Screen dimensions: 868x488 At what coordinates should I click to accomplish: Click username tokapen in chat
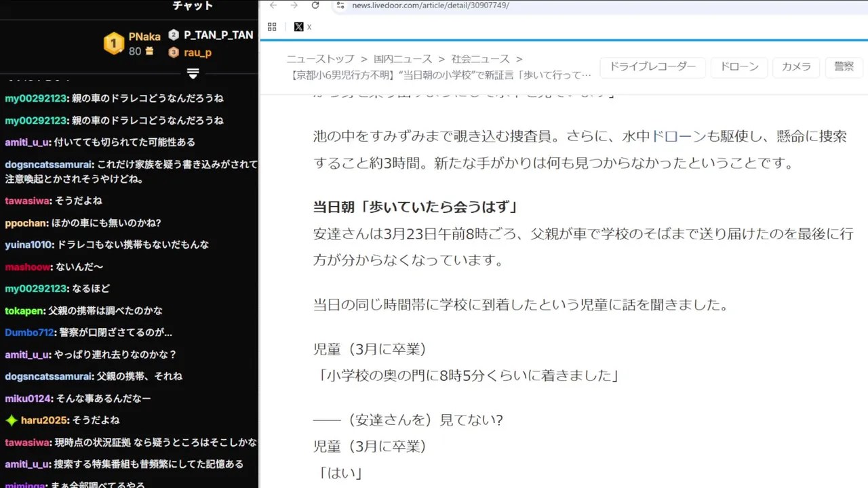(25, 310)
